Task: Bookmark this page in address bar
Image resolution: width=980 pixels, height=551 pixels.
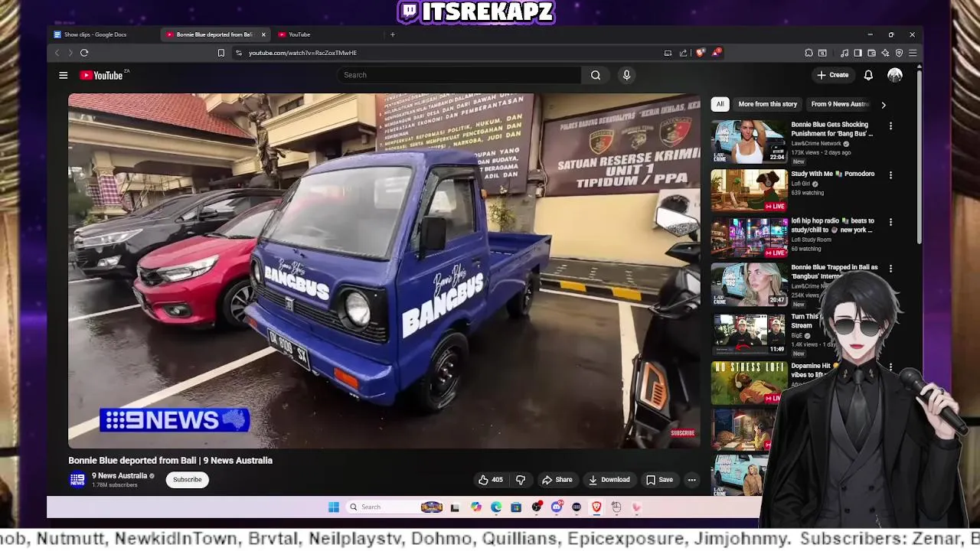Action: pos(221,53)
